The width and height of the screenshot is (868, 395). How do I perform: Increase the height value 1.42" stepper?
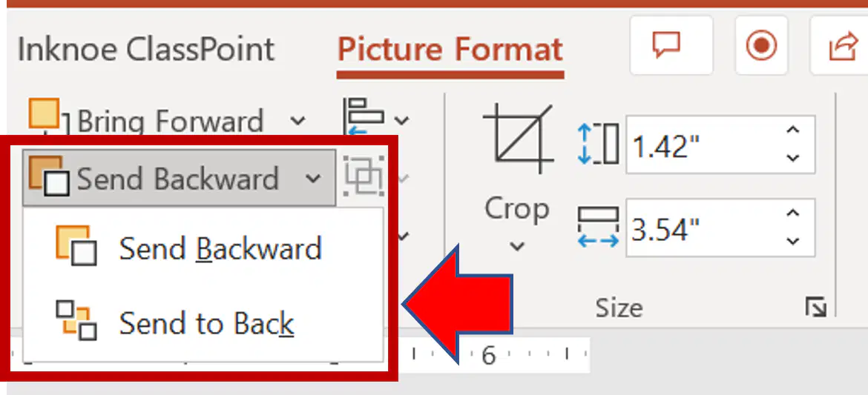point(793,130)
